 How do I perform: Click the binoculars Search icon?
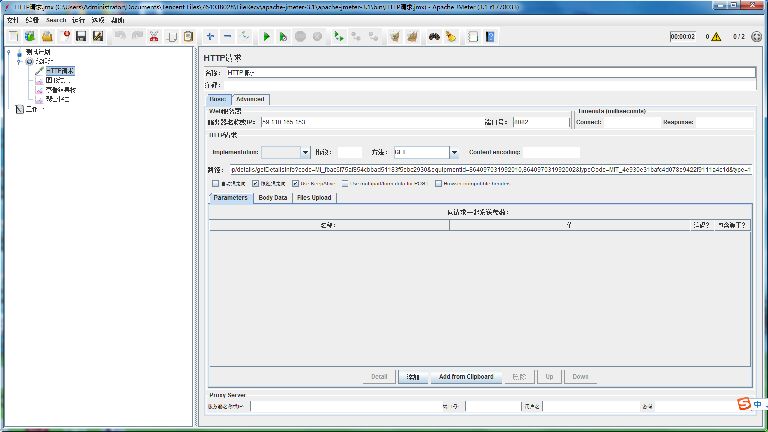point(434,37)
